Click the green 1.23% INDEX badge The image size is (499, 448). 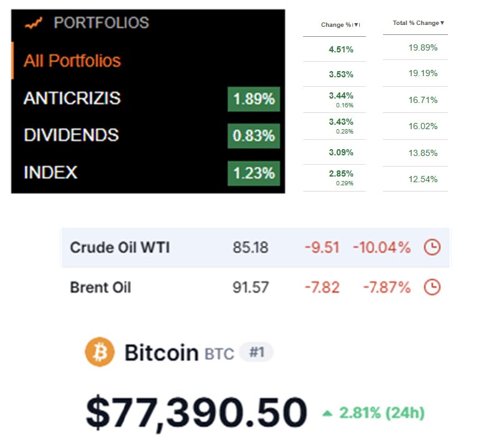coord(254,173)
